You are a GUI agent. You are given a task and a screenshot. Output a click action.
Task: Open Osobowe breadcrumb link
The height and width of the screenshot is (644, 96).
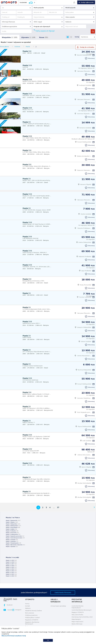click(x=17, y=47)
